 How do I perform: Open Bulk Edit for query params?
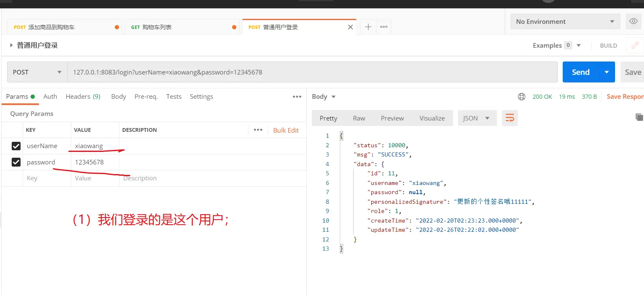point(286,130)
